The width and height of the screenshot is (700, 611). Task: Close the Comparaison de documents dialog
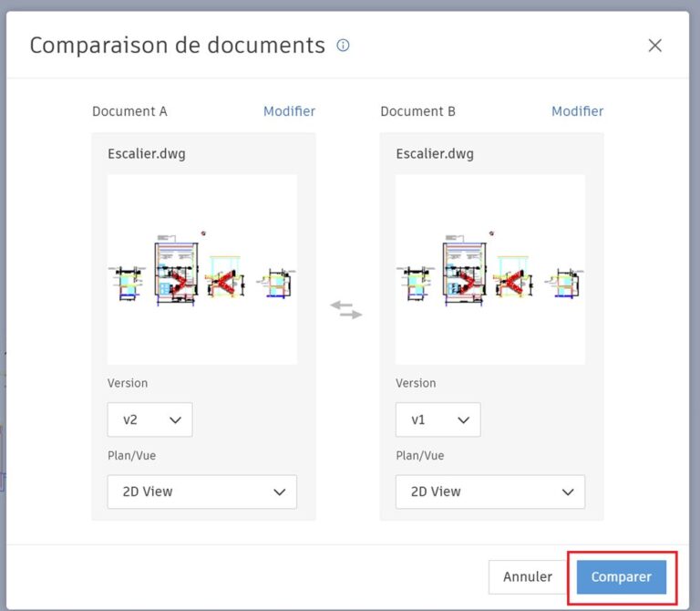[x=655, y=45]
